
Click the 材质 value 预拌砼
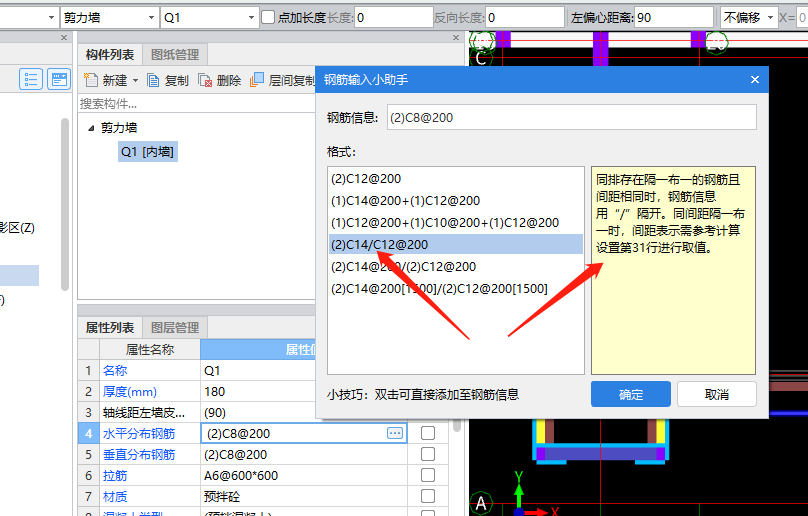coord(223,496)
